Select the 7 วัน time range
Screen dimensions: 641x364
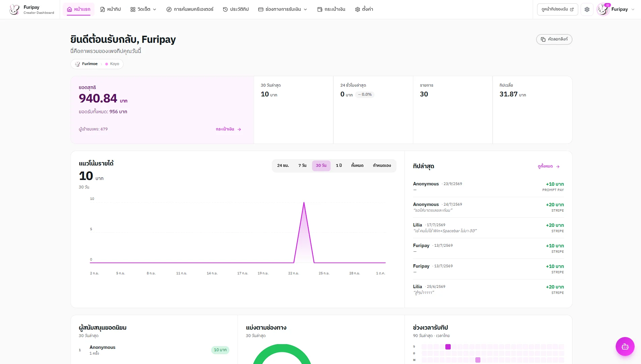pos(302,165)
